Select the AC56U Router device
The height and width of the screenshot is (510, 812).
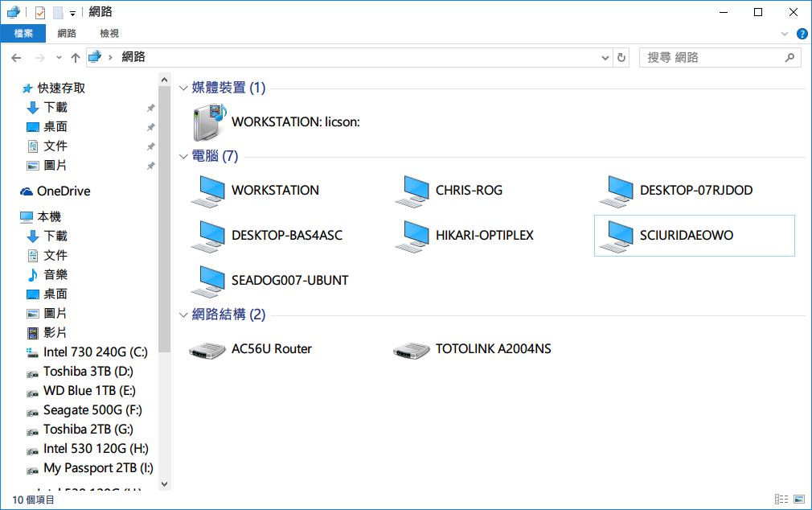(x=251, y=349)
